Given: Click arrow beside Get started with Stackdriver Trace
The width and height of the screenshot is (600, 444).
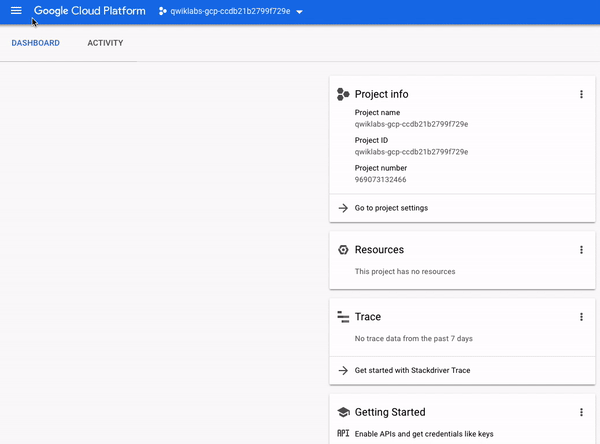Looking at the screenshot, I should [343, 370].
